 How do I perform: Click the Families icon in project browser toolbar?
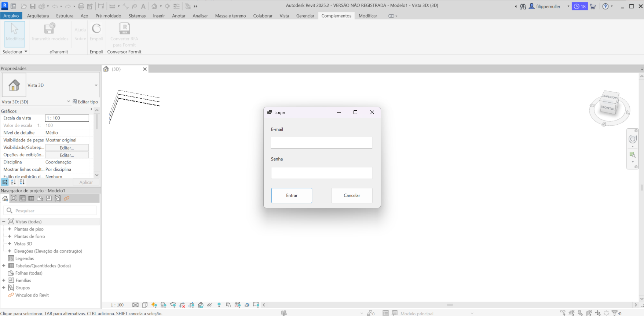(x=49, y=198)
